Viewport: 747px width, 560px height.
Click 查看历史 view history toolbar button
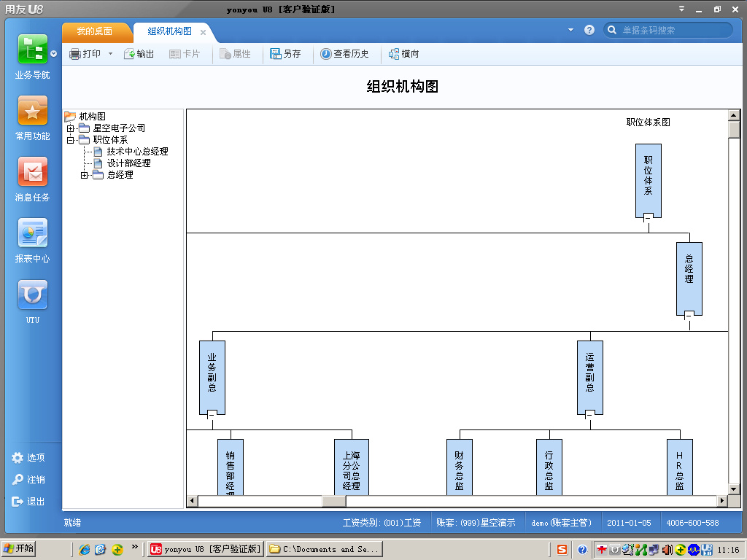[344, 54]
